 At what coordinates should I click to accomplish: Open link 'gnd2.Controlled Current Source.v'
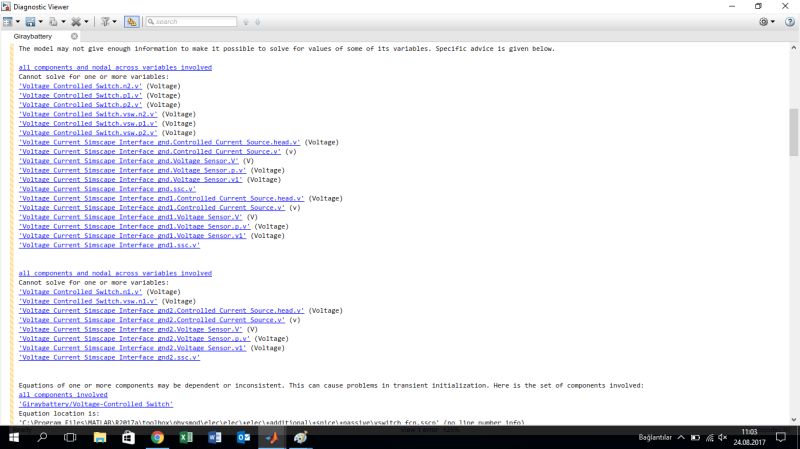(152, 320)
